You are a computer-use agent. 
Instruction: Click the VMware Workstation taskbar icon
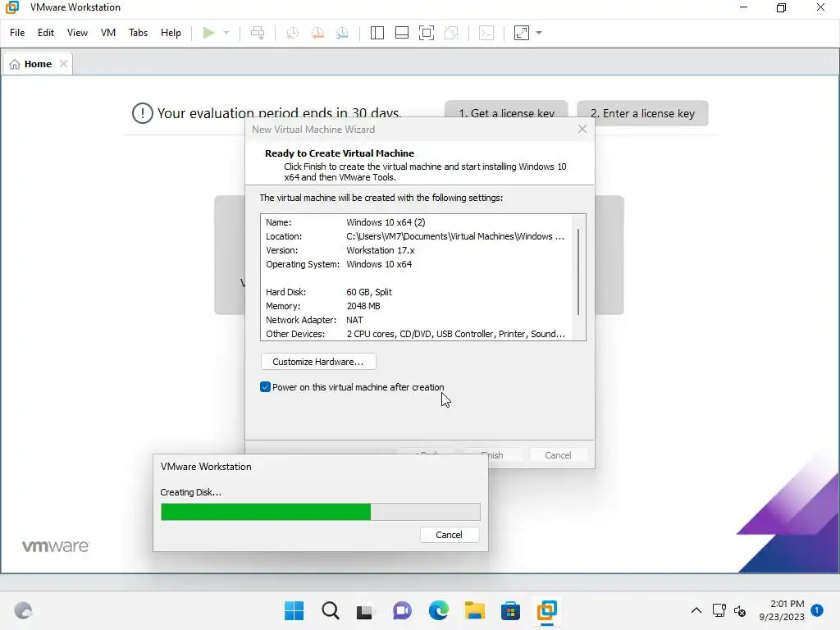pyautogui.click(x=547, y=610)
